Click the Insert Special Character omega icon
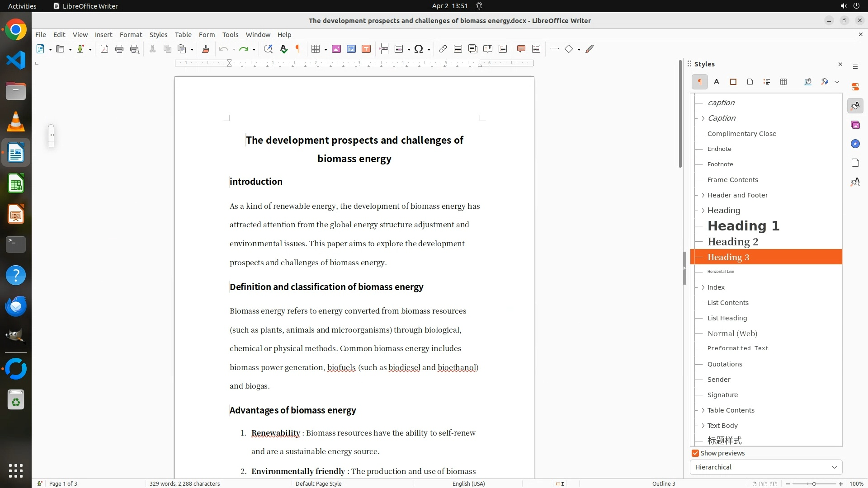Screen dimensions: 868x488 pos(419,49)
